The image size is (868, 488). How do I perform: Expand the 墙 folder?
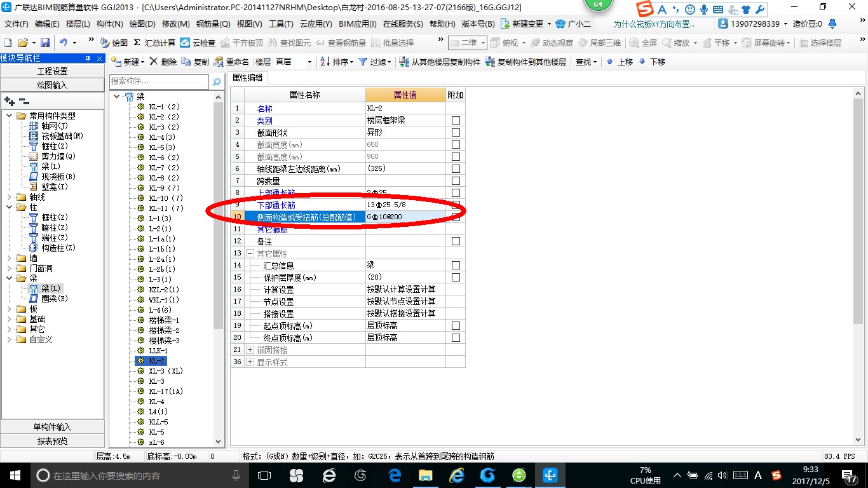[x=10, y=258]
